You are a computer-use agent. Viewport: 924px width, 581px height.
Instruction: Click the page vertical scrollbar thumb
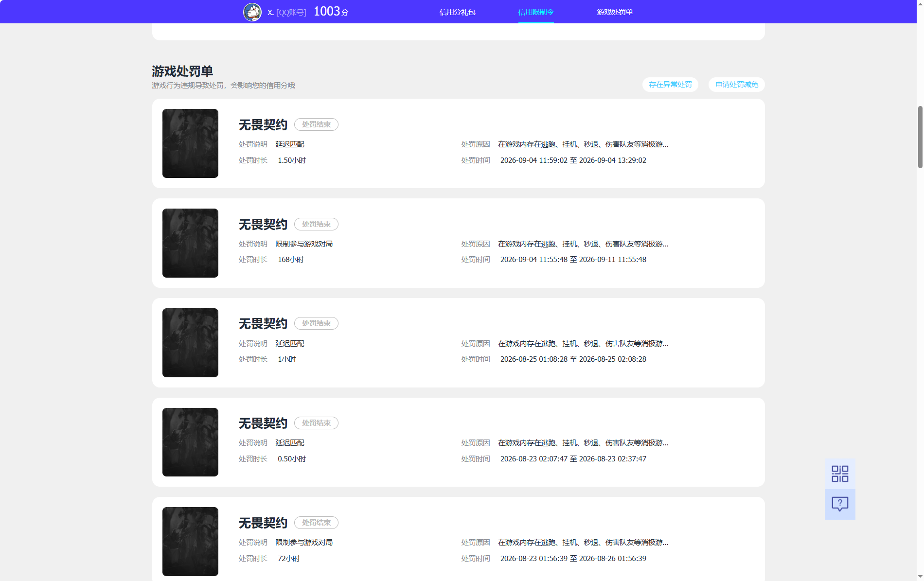(920, 137)
